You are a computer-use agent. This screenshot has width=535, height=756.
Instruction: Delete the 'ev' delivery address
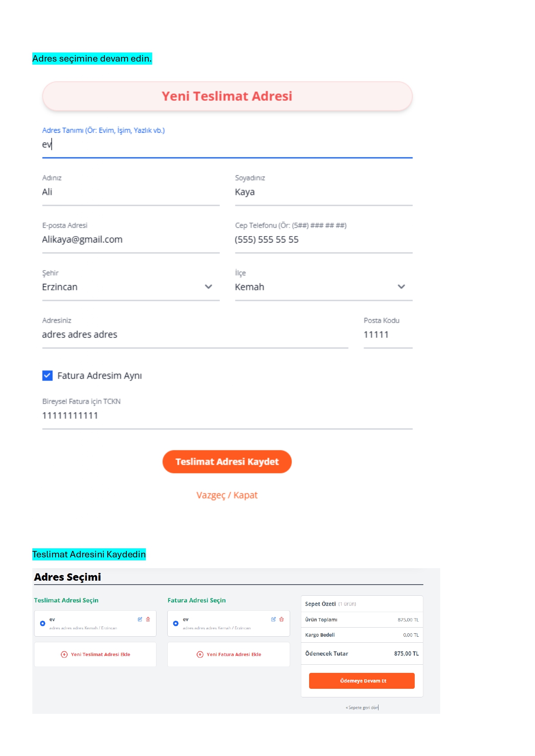click(x=148, y=619)
